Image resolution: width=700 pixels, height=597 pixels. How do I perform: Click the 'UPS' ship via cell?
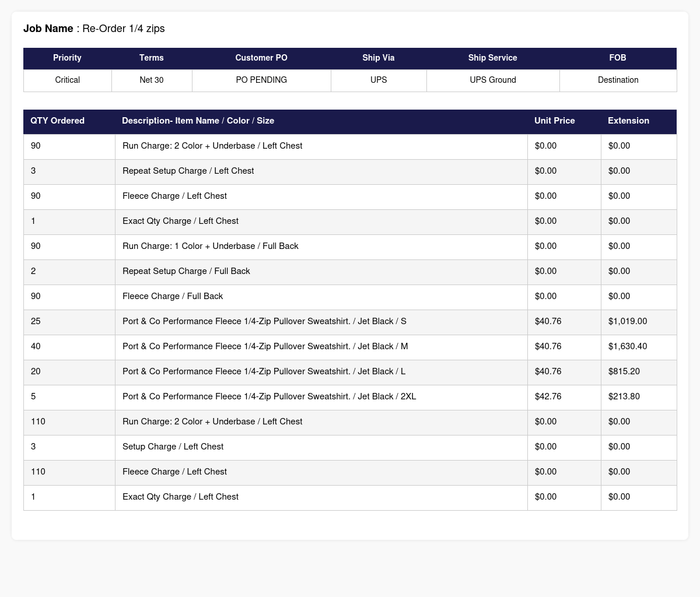coord(379,80)
